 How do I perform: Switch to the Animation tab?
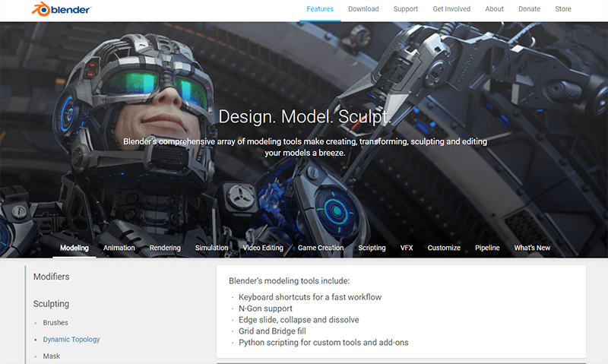pos(119,248)
